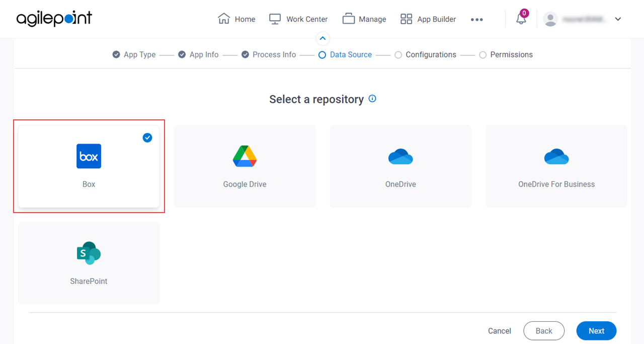Click the Next button
This screenshot has width=644, height=344.
click(596, 331)
